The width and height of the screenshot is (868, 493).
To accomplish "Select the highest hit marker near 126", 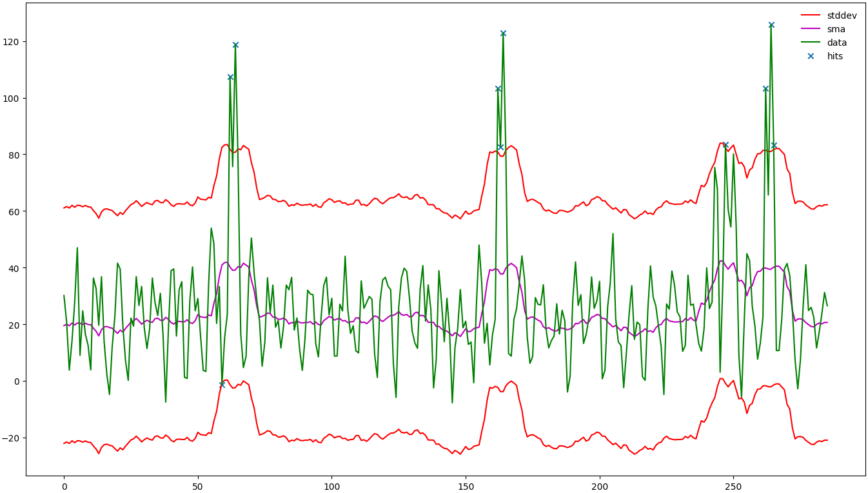I will 771,25.
